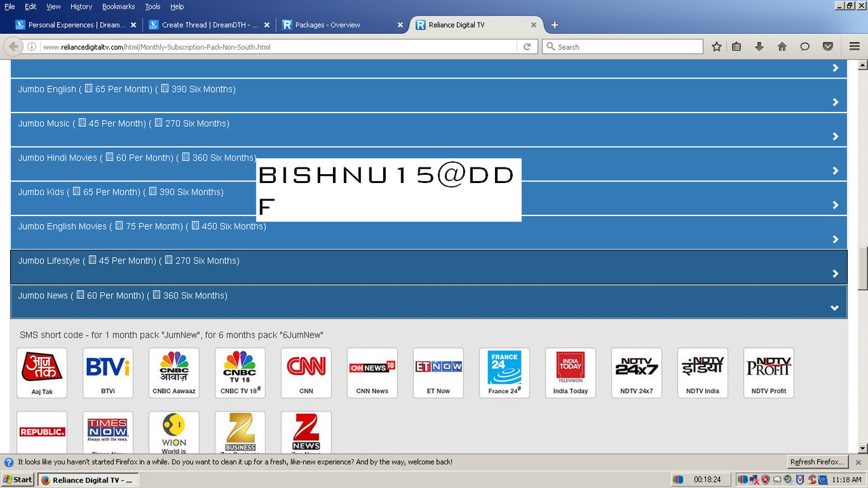Open a new tab with plus button
Viewport: 868px width, 488px height.
(x=554, y=25)
